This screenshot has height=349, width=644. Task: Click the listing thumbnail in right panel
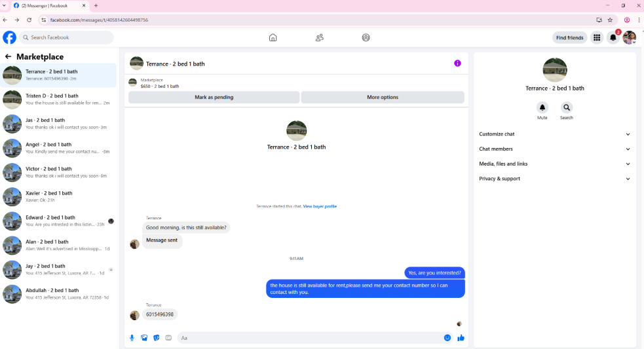pos(555,70)
